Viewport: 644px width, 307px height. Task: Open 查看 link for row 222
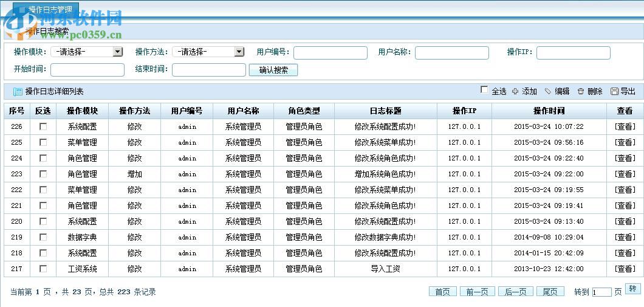(x=625, y=190)
